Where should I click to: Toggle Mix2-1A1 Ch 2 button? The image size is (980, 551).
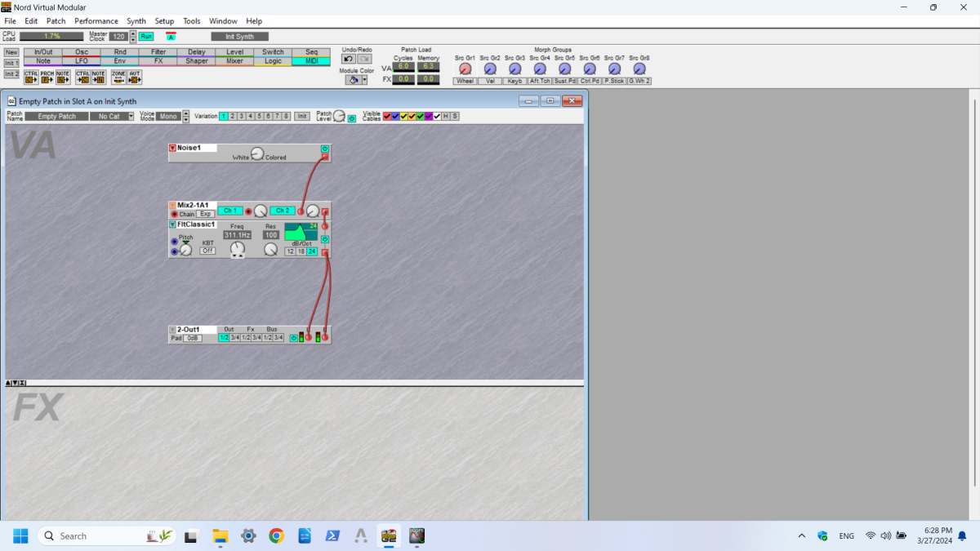pos(283,211)
